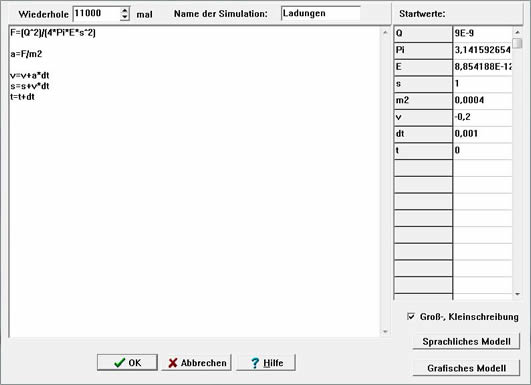Select the variable name cell dt
The height and width of the screenshot is (385, 531).
point(423,134)
